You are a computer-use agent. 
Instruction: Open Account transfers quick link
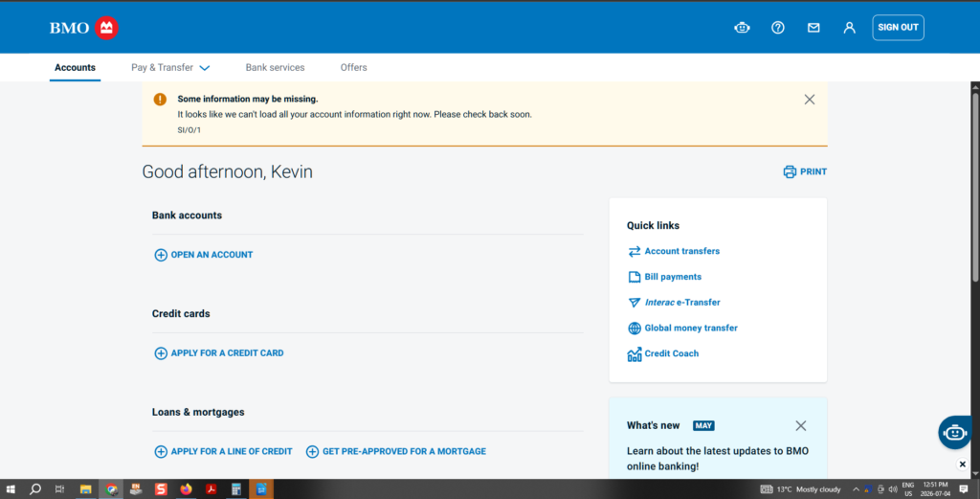674,251
